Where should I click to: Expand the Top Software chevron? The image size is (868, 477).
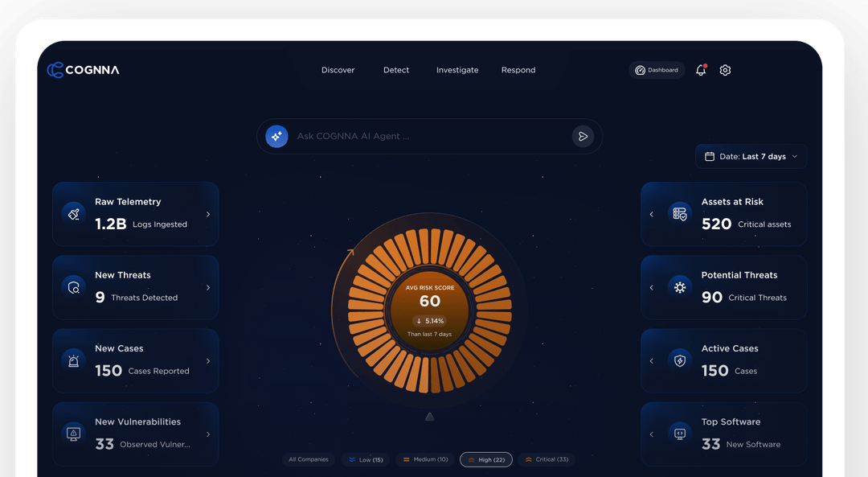click(652, 434)
